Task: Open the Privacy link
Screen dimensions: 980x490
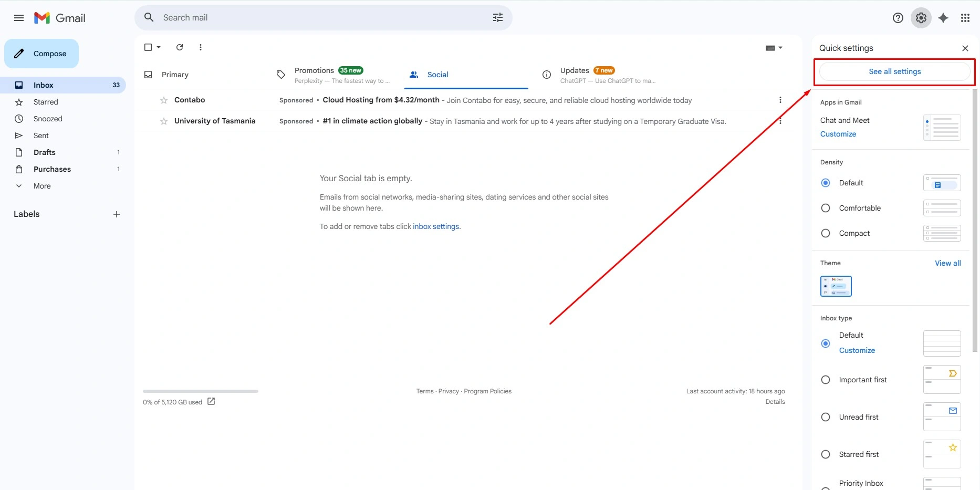Action: click(449, 391)
